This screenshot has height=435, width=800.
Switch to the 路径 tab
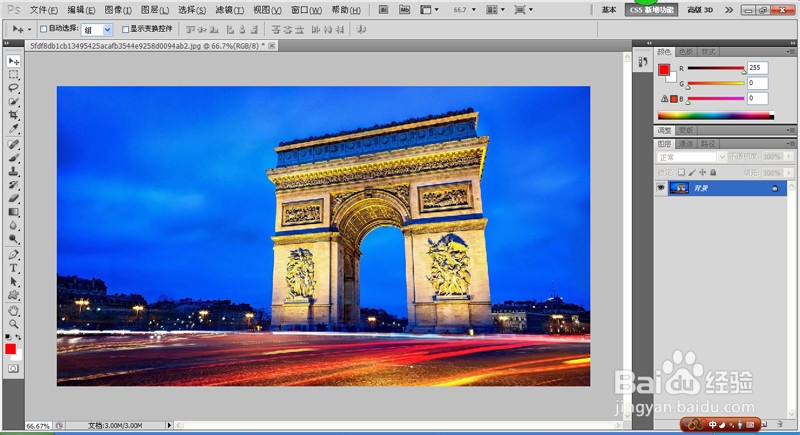(x=708, y=144)
